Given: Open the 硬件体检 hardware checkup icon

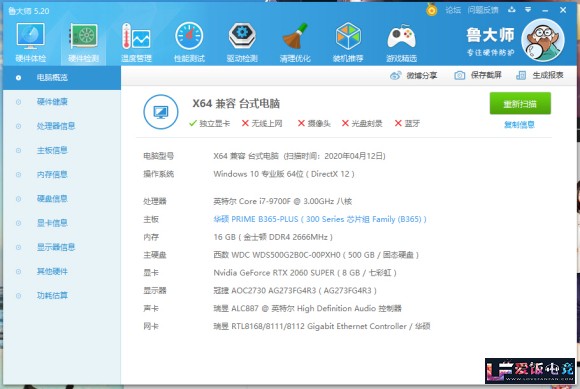Looking at the screenshot, I should (x=31, y=42).
